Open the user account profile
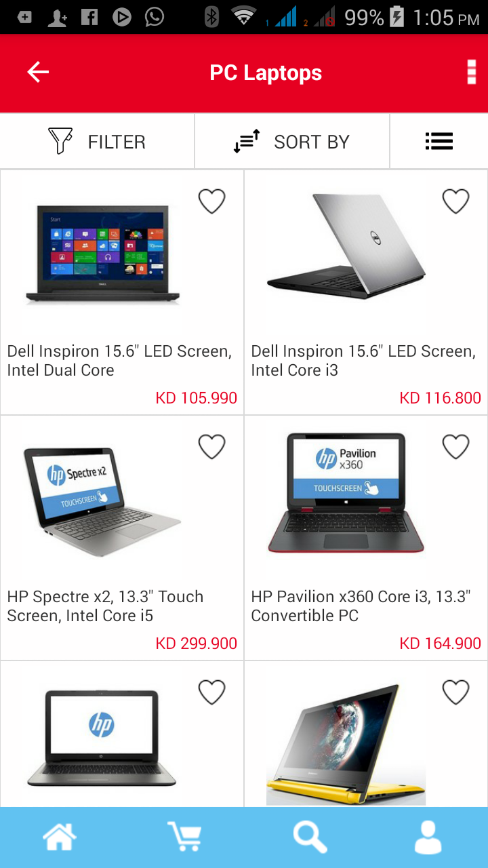 pyautogui.click(x=428, y=837)
